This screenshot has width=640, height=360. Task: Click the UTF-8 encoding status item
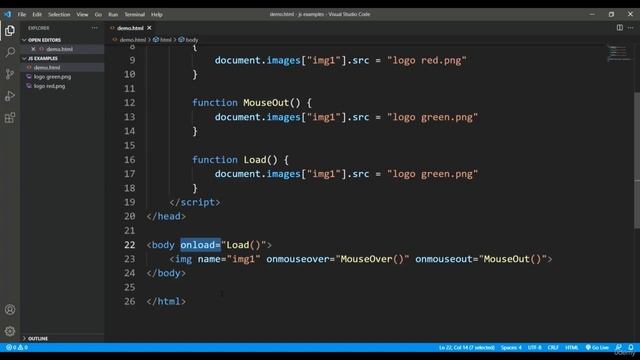(x=534, y=347)
